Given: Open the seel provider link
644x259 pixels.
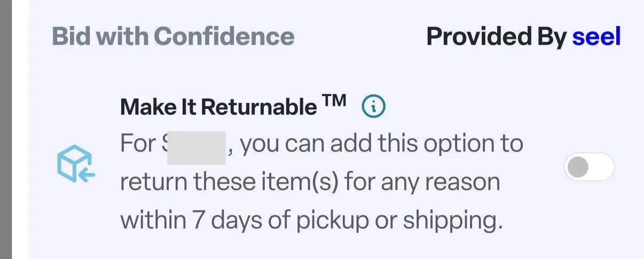Looking at the screenshot, I should point(596,37).
